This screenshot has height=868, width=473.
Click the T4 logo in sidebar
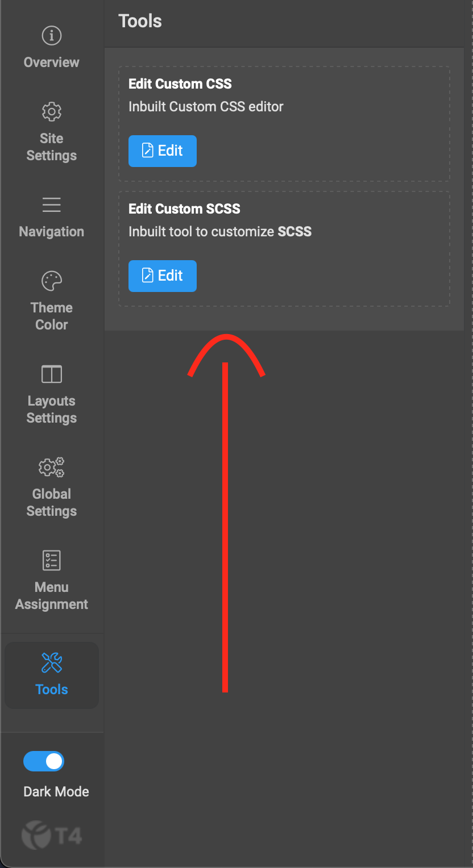pos(52,836)
